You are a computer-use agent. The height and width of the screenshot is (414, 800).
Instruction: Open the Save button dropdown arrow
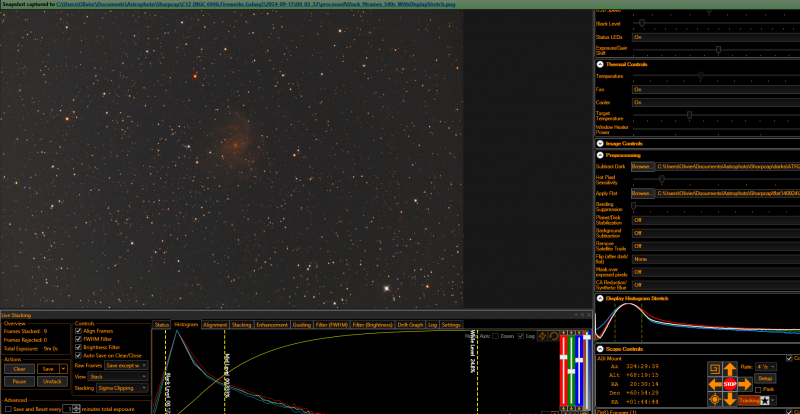click(63, 369)
